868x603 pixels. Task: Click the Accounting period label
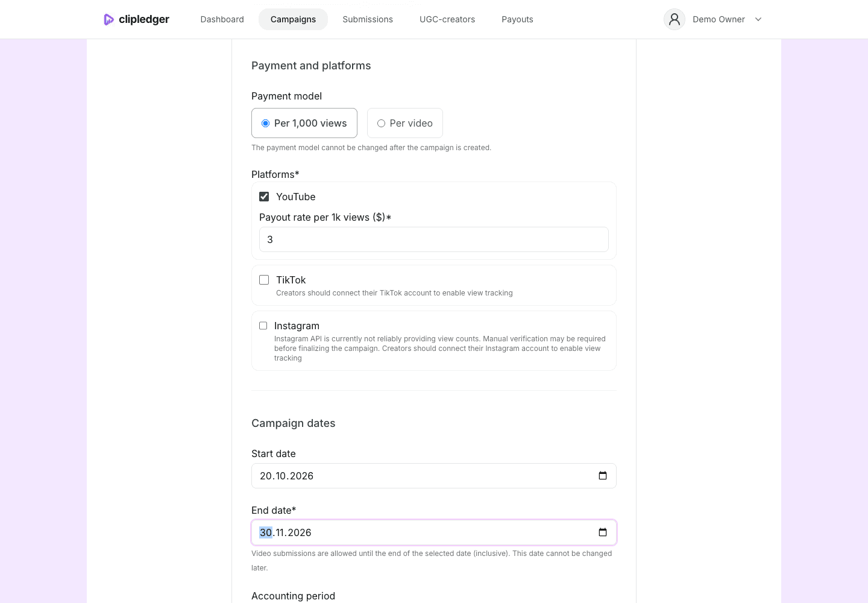pyautogui.click(x=294, y=596)
